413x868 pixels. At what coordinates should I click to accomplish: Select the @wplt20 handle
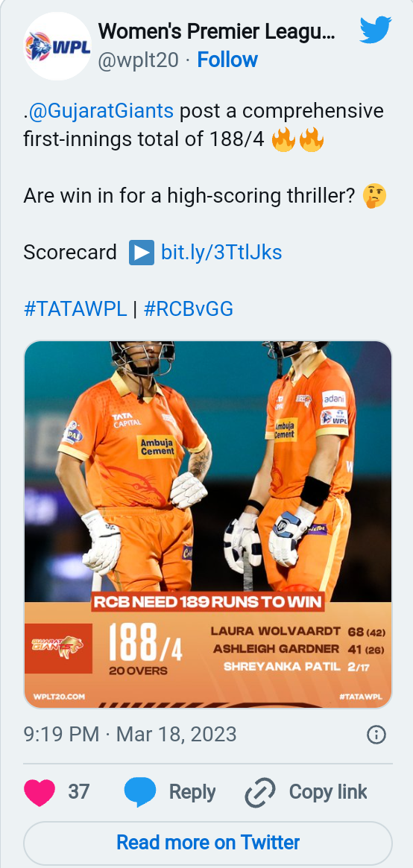139,60
